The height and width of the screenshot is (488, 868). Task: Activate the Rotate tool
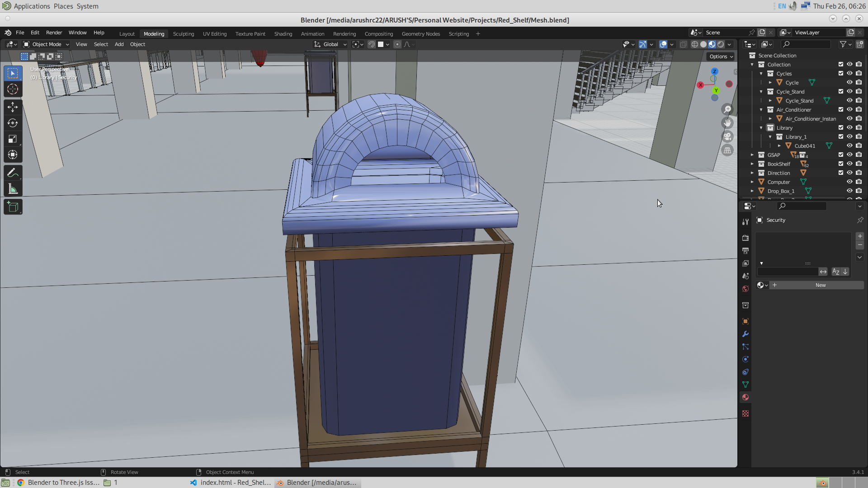[x=13, y=122]
